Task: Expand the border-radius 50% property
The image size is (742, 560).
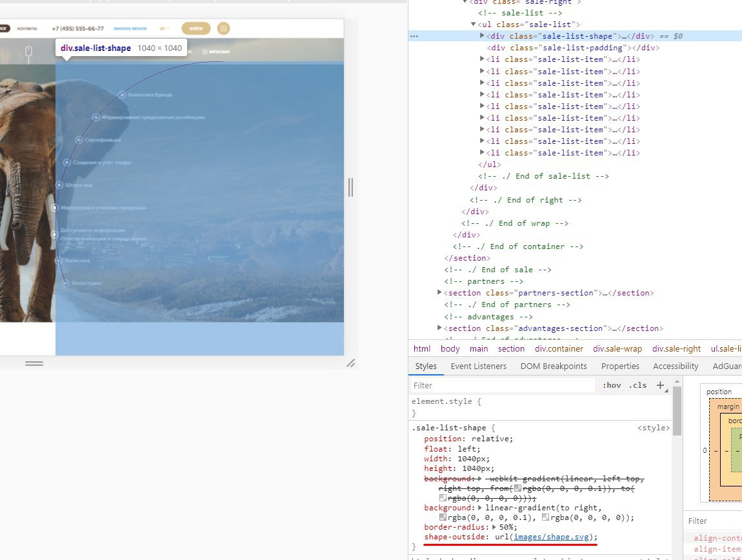Action: point(494,527)
